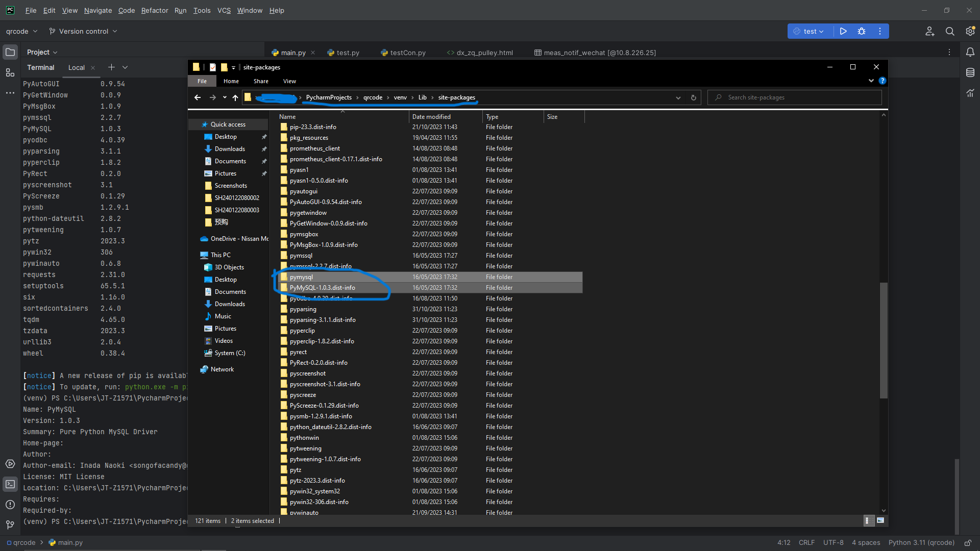Image resolution: width=980 pixels, height=551 pixels.
Task: Go up one folder in Explorer
Action: point(235,97)
